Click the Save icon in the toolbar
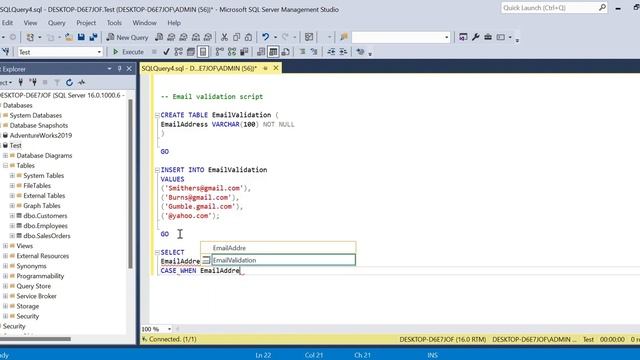This screenshot has width=640, height=360. pos(81,37)
